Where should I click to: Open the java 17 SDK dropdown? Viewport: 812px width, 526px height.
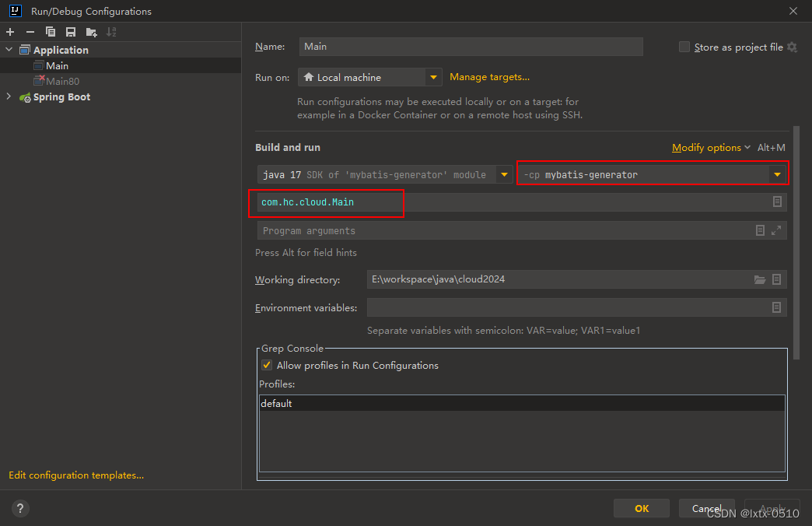pyautogui.click(x=505, y=174)
